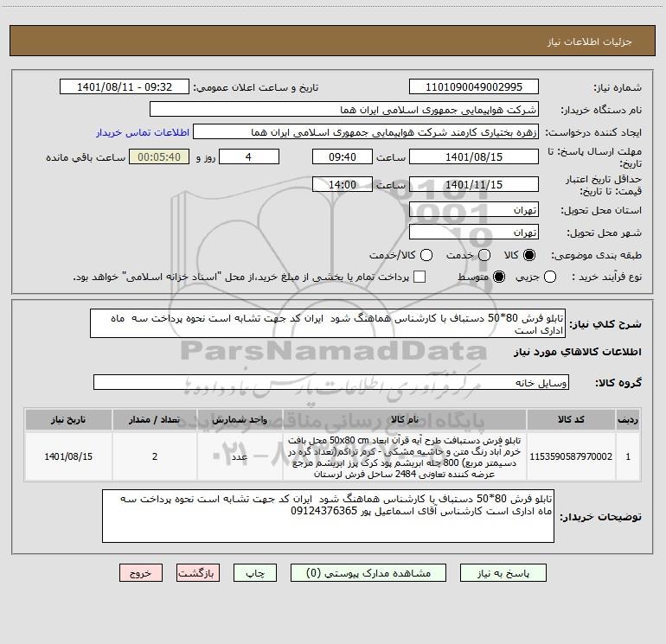This screenshot has height=644, width=666.
Task: Select the کالا/خدمت radio button
Action: (x=426, y=255)
